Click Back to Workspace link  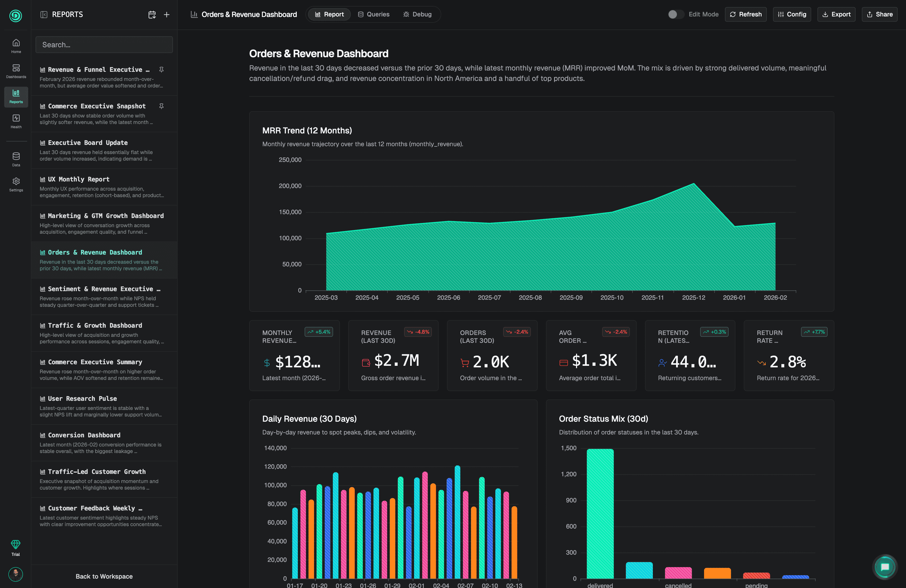pyautogui.click(x=104, y=576)
